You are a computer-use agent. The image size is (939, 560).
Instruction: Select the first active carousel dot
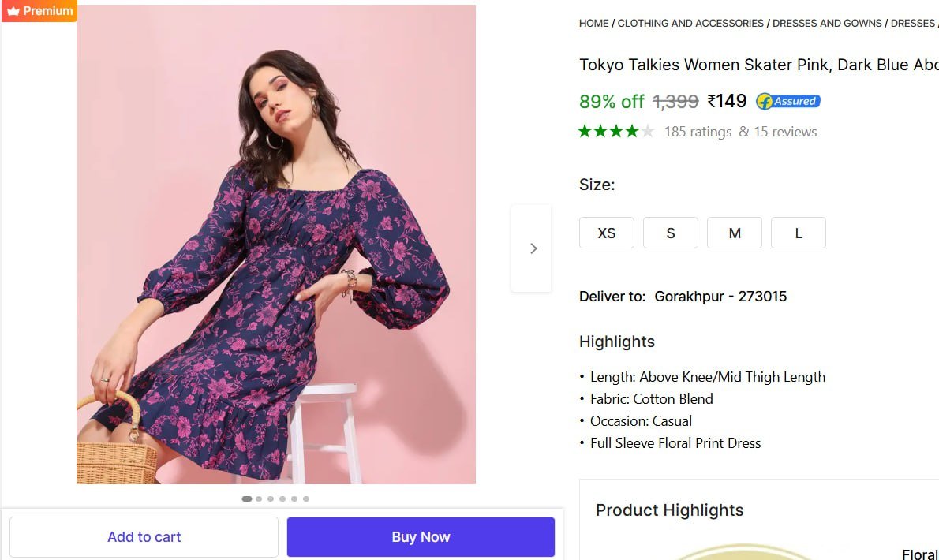tap(247, 498)
